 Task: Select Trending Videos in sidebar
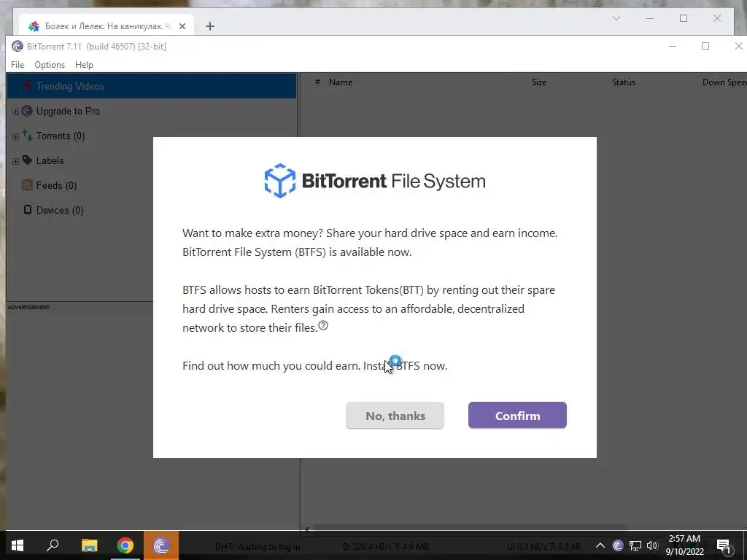[152, 86]
